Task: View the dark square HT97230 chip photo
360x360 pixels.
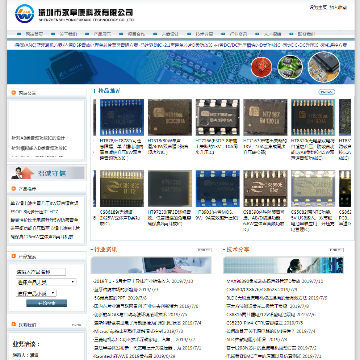Action: pos(170,189)
